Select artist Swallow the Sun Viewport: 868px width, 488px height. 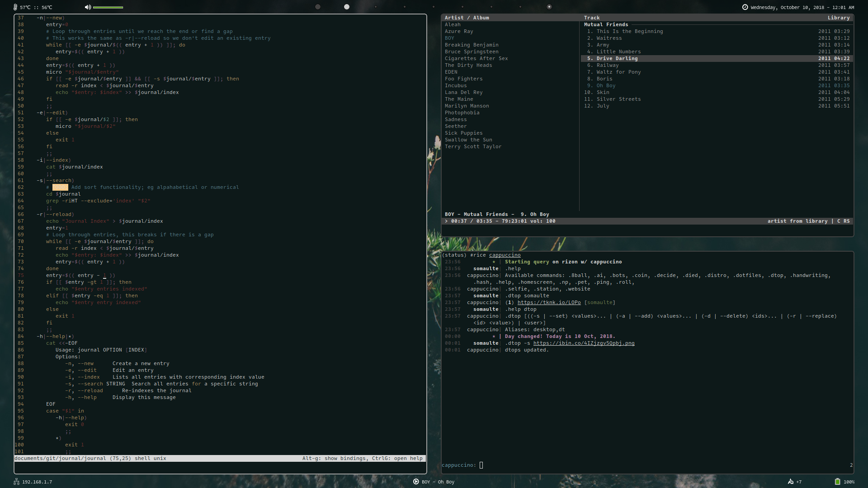[468, 140]
